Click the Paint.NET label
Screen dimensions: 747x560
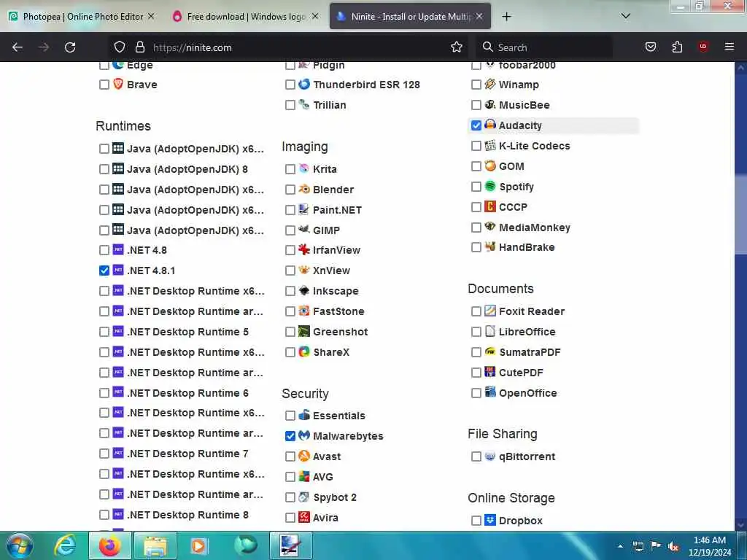tap(337, 210)
